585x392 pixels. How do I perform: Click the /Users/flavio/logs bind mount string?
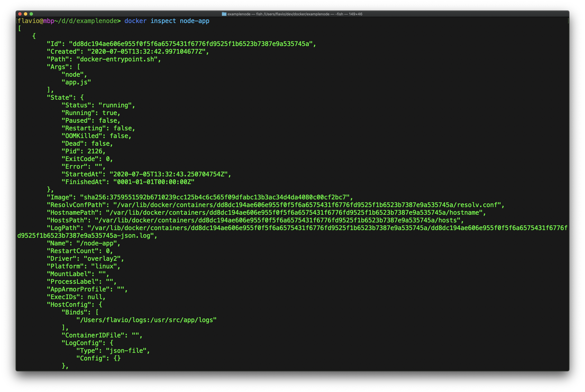[146, 320]
